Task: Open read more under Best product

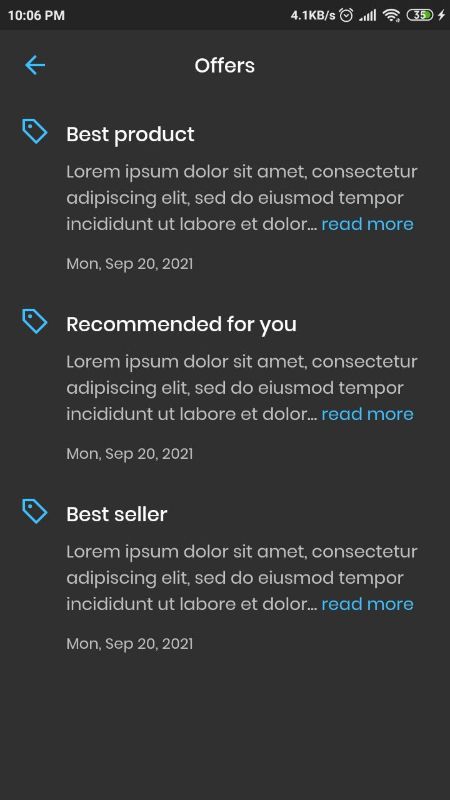Action: pos(367,224)
